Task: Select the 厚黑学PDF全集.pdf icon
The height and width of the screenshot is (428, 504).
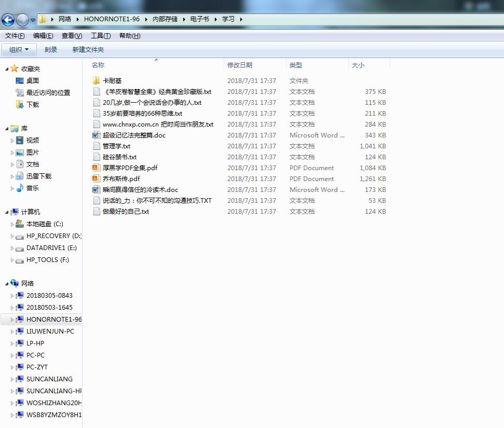Action: [x=96, y=168]
